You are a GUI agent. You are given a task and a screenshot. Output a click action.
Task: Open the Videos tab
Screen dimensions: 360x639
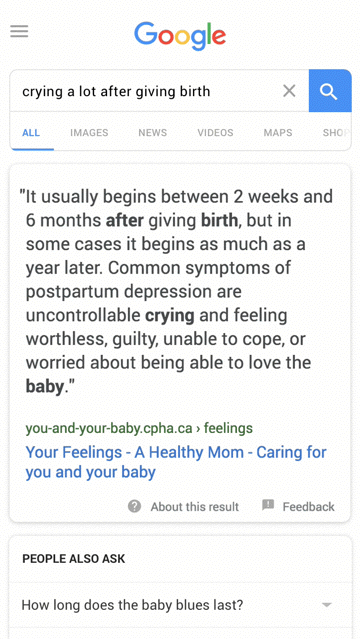pyautogui.click(x=215, y=132)
